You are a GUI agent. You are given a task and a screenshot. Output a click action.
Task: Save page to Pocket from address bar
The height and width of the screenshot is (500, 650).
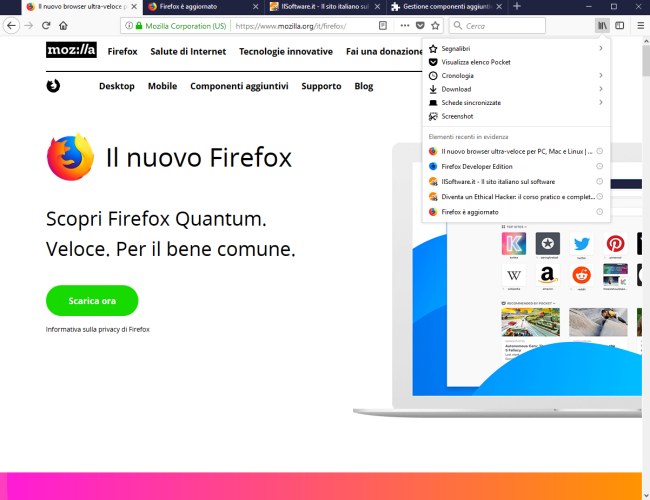pos(420,26)
